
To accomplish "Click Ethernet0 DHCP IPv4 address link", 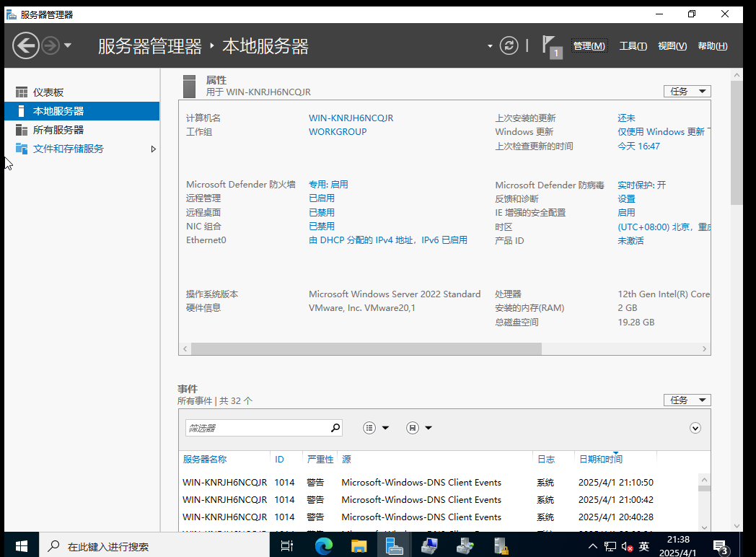I will tap(388, 240).
